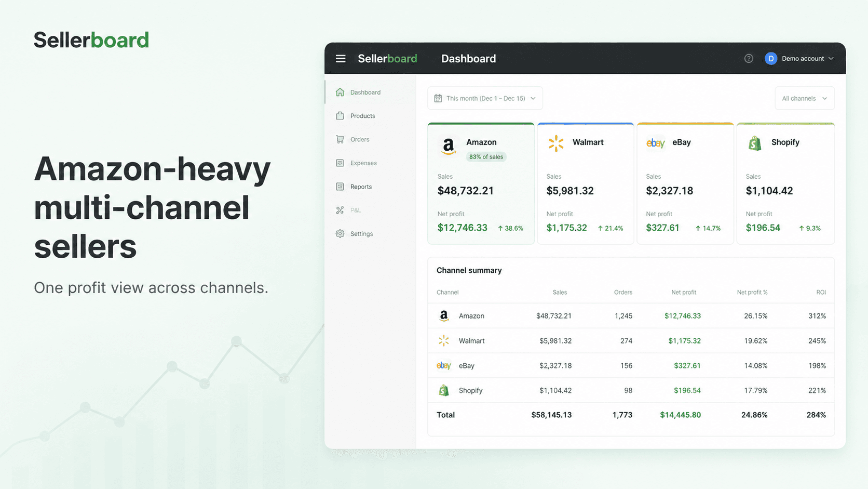Click Shopify orders value 98
This screenshot has width=868, height=489.
coord(628,390)
